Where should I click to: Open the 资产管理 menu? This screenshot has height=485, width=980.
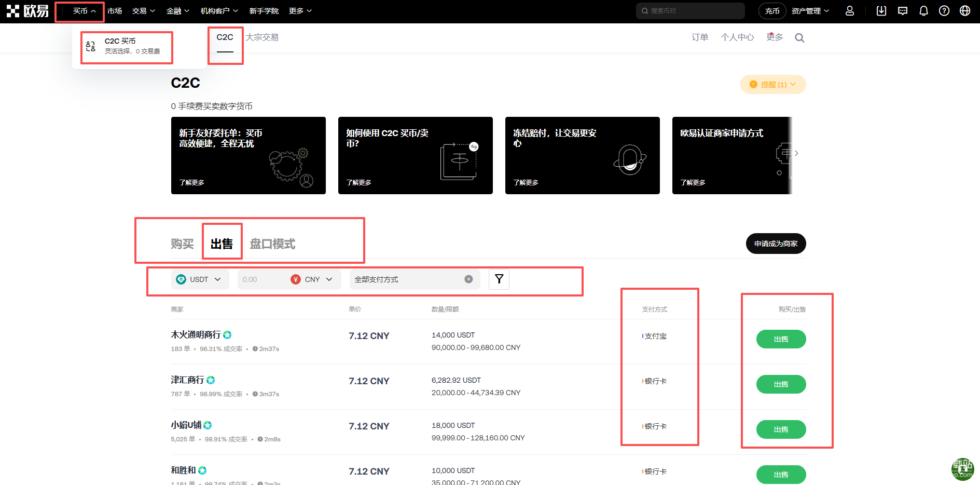tap(810, 11)
